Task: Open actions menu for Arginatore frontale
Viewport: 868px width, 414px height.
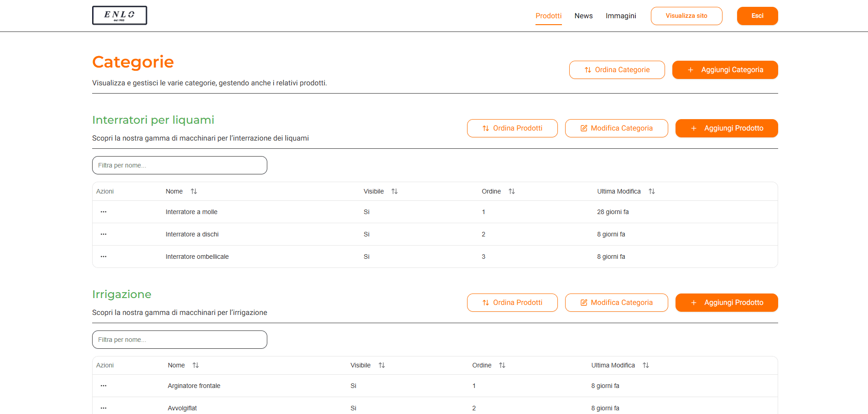Action: tap(104, 386)
